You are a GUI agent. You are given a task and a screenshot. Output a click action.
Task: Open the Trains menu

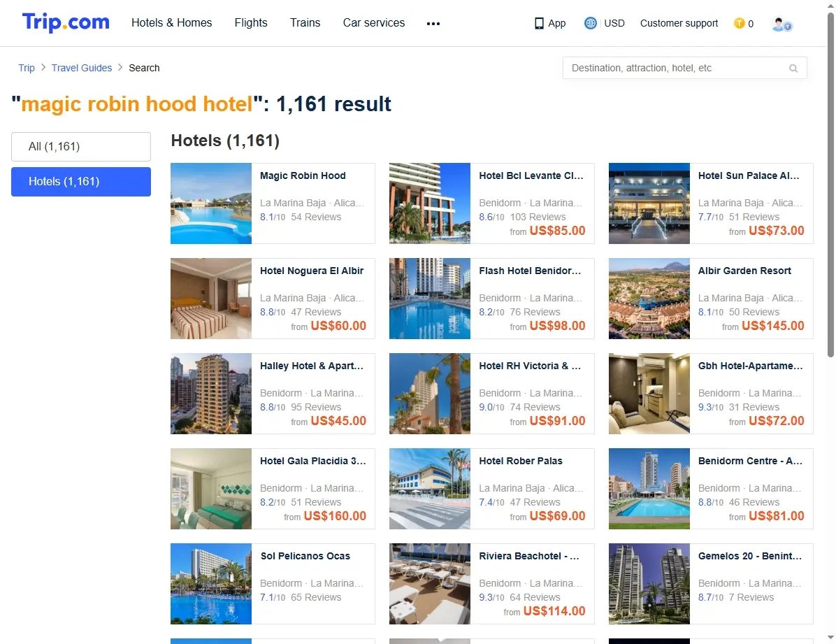pos(305,22)
